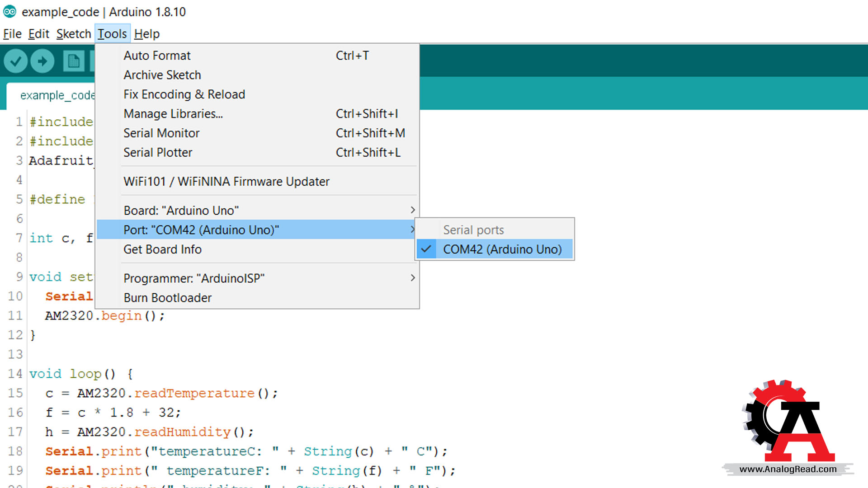The width and height of the screenshot is (868, 488).
Task: Toggle the checked COM42 (Arduino Uno) port
Action: coord(495,249)
